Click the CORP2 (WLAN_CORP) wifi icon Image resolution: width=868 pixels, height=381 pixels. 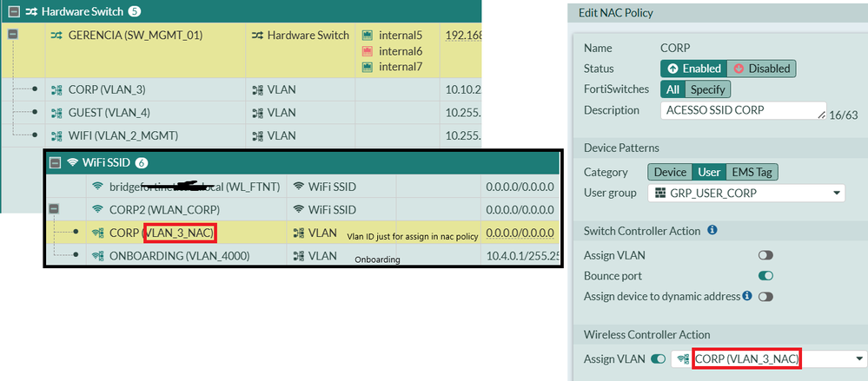98,209
